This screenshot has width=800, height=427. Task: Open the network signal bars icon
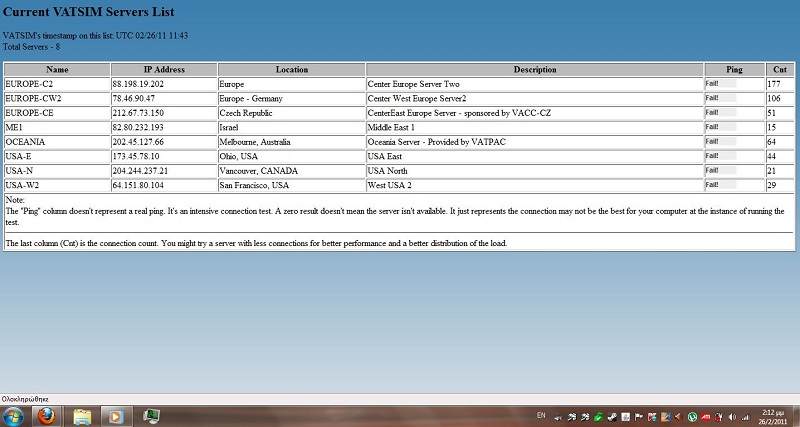(x=745, y=417)
